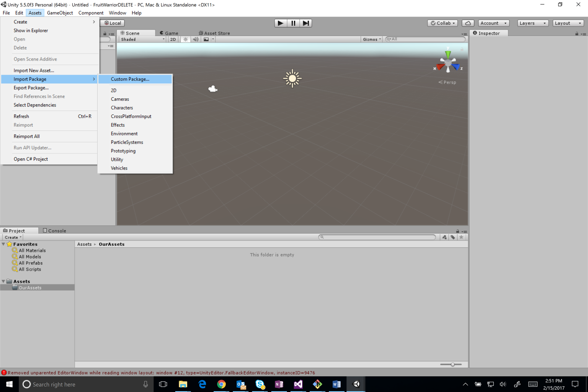The width and height of the screenshot is (588, 392).
Task: Toggle scene audio speaker icon
Action: 196,39
